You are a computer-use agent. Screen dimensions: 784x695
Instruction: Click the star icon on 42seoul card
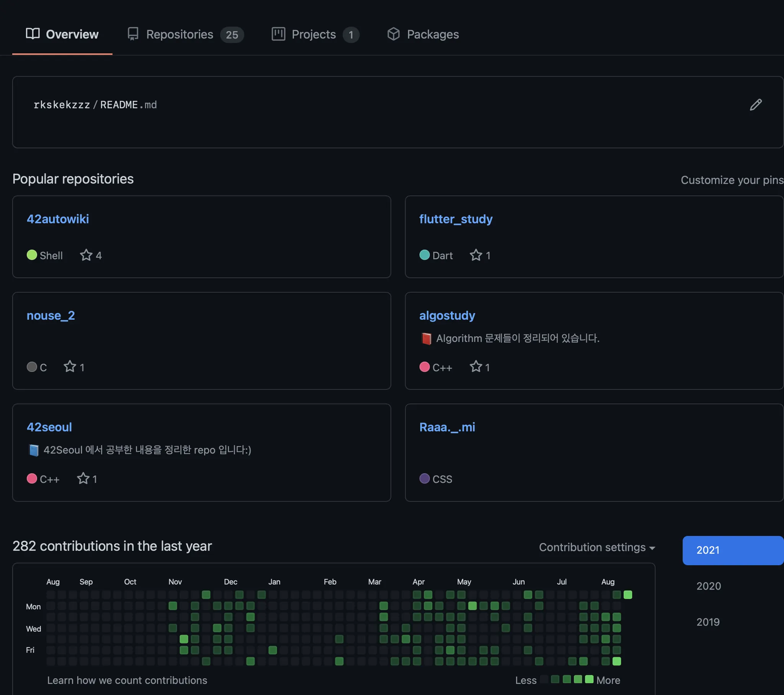[x=83, y=478]
